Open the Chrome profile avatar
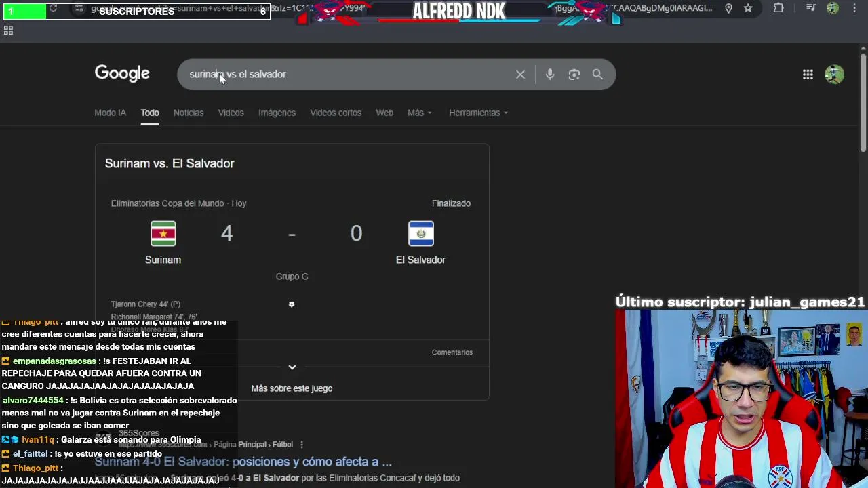 click(x=833, y=8)
